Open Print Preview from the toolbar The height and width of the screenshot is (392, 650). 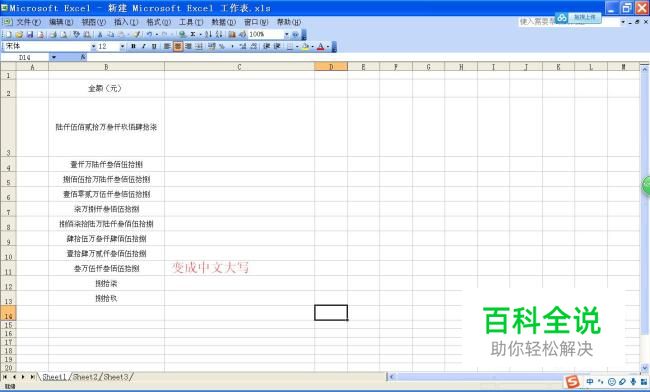[x=64, y=35]
